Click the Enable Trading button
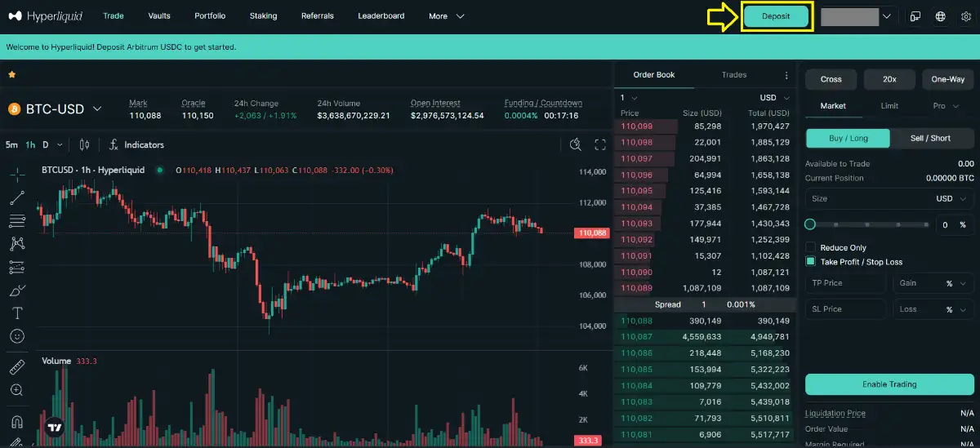 889,384
